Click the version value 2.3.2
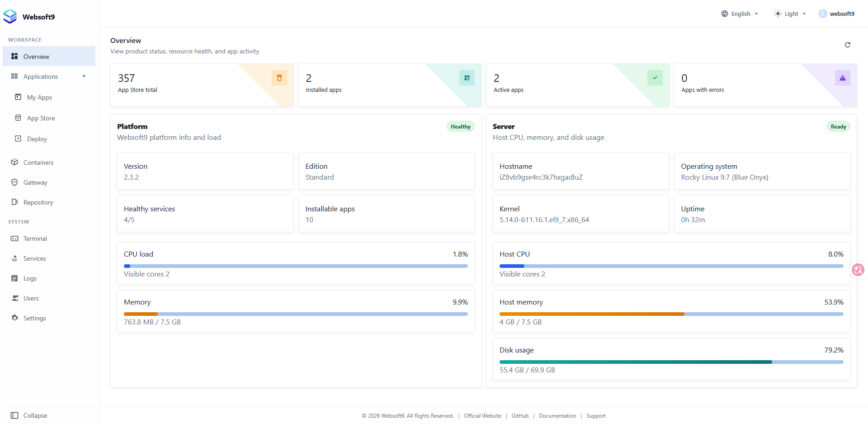868x424 pixels. coord(131,177)
